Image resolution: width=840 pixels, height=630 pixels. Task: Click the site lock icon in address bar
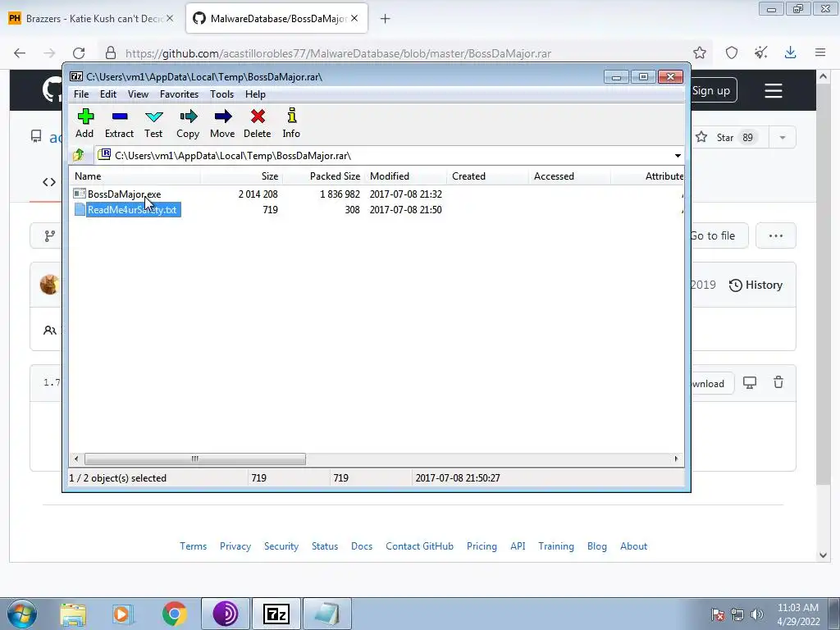[111, 52]
